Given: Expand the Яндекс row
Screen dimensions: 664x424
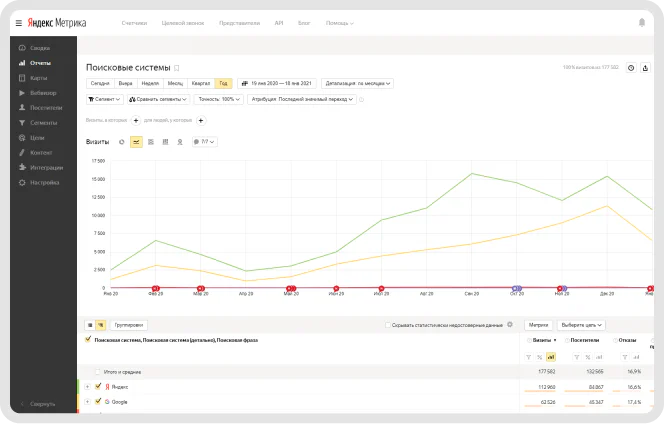Looking at the screenshot, I should [87, 387].
